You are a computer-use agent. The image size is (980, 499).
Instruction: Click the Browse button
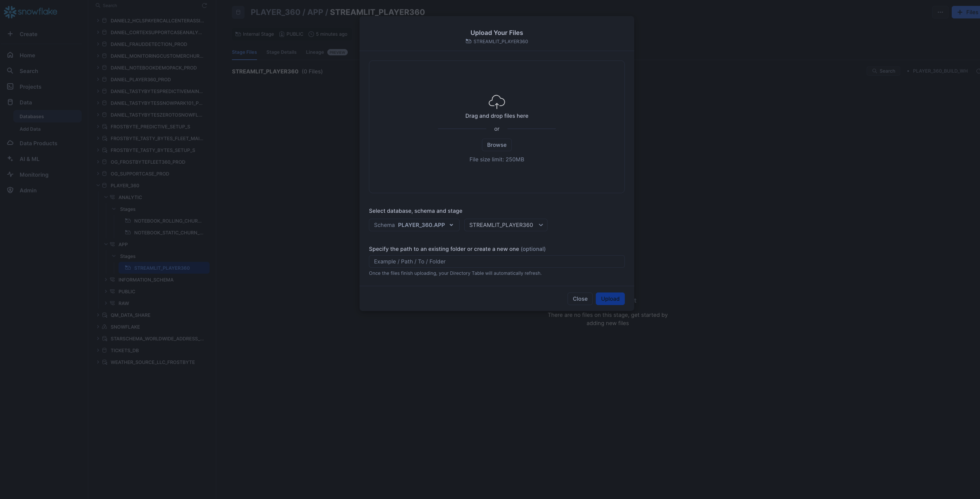click(x=496, y=145)
